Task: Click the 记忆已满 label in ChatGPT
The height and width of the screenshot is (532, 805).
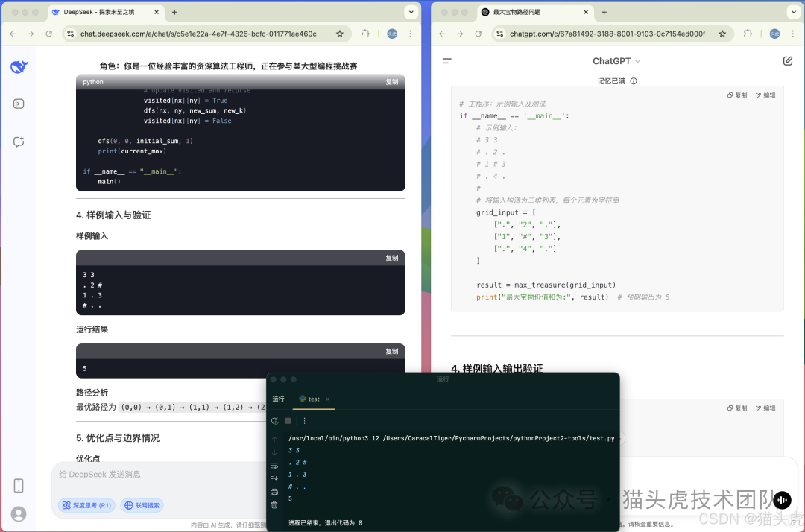Action: tap(611, 81)
